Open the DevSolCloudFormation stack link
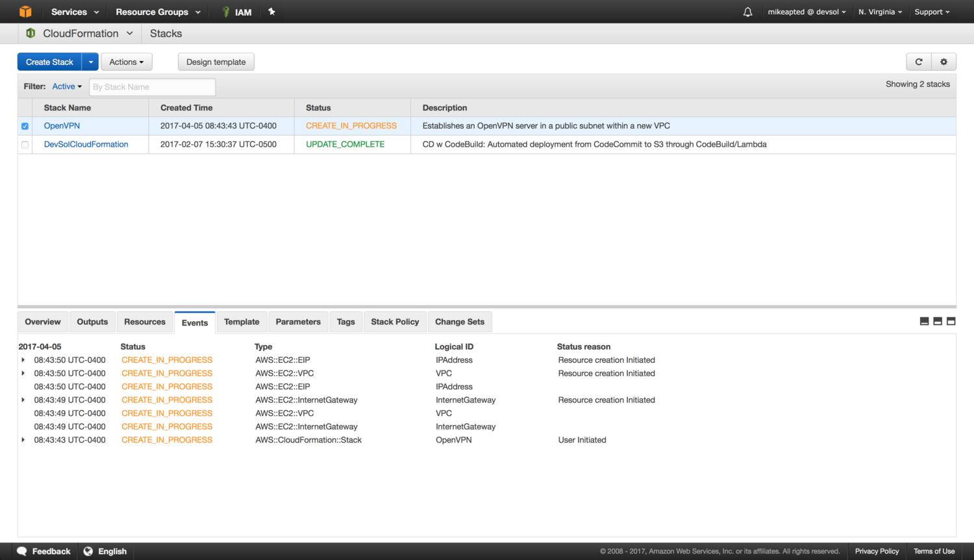 86,144
